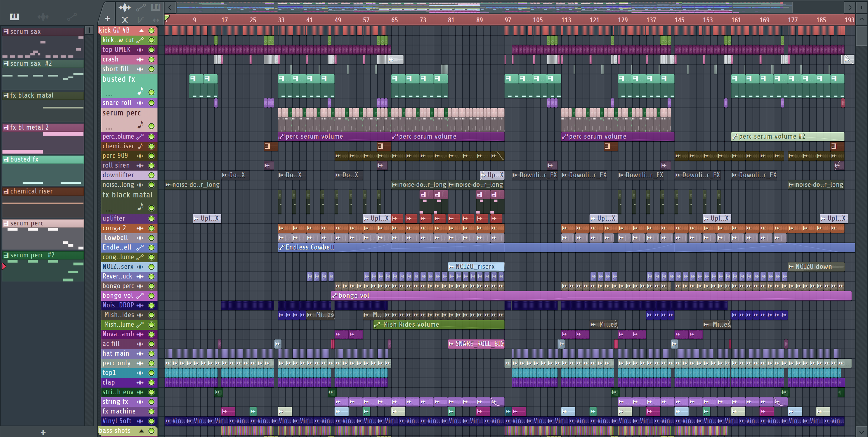This screenshot has width=868, height=437.
Task: Select the Mish Rides volume automation clip
Action: [x=439, y=325]
